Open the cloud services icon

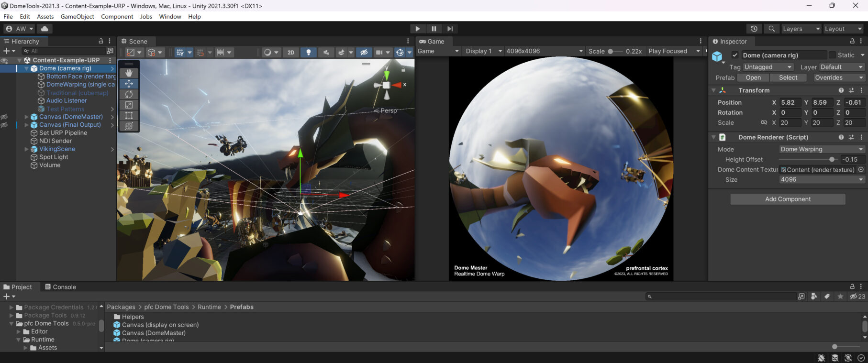[45, 29]
